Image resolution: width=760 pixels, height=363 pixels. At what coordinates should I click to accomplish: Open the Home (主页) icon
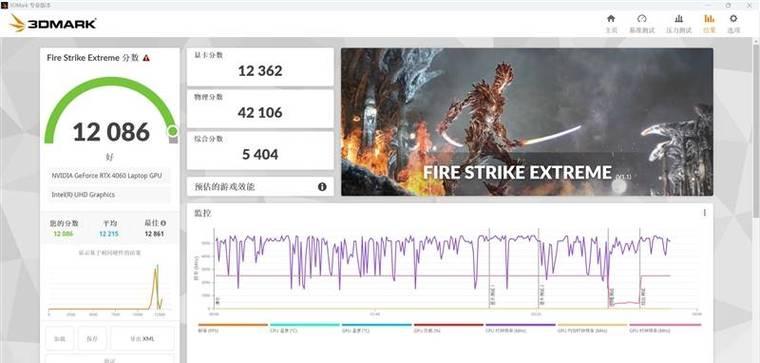click(x=611, y=23)
